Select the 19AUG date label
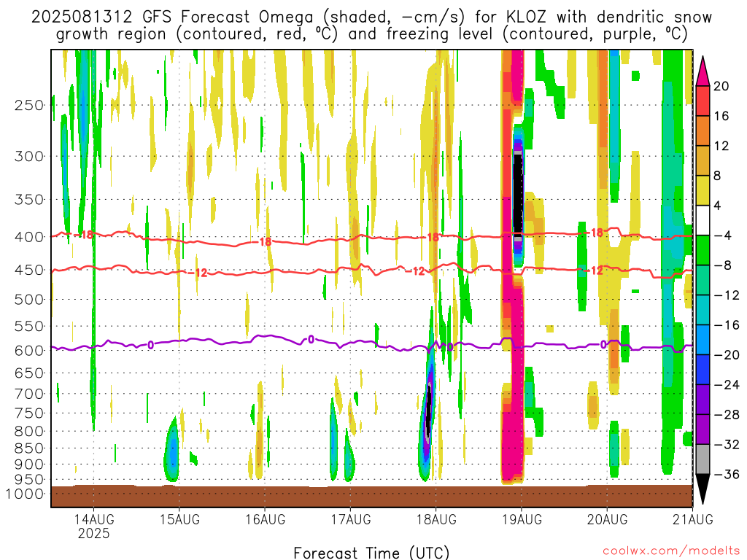The width and height of the screenshot is (747, 560). [522, 519]
